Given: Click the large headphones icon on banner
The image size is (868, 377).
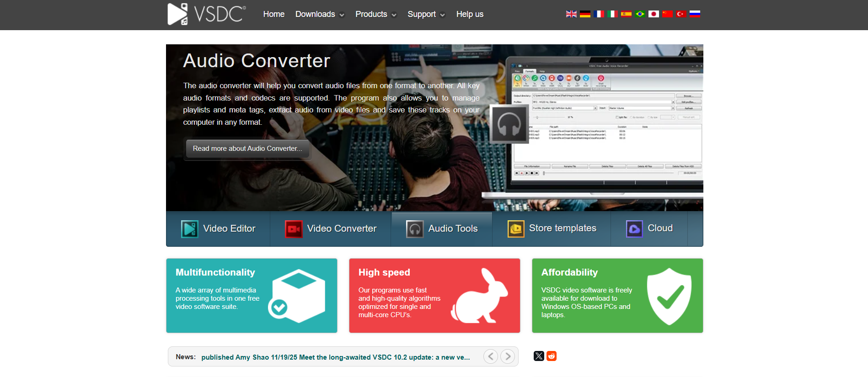Looking at the screenshot, I should pyautogui.click(x=509, y=124).
